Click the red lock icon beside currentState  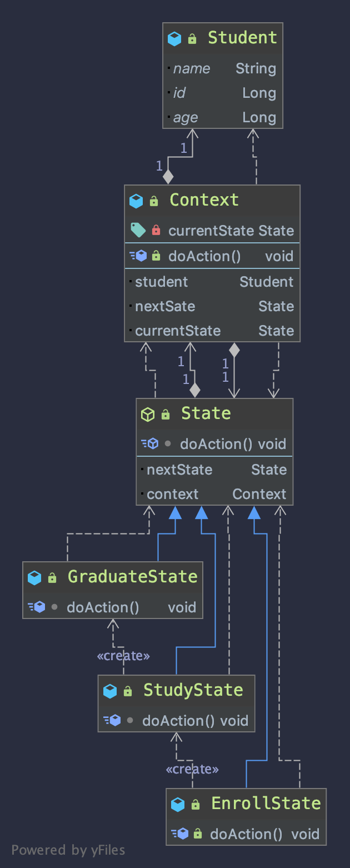156,230
